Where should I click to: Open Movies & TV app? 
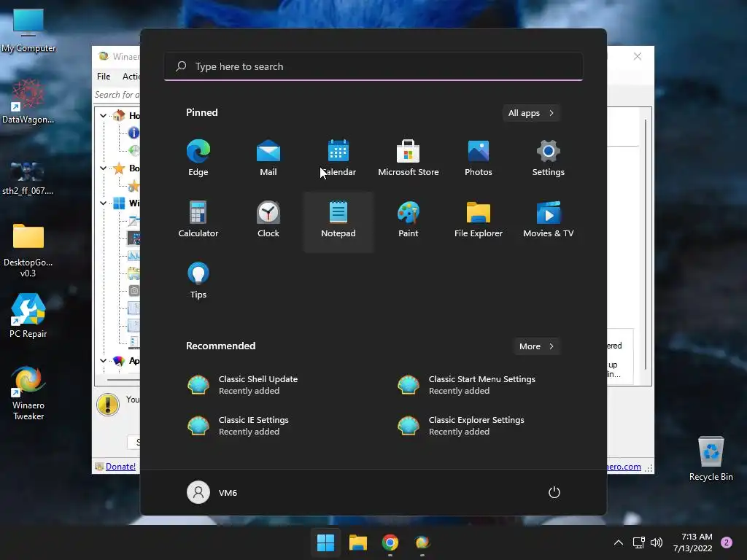pyautogui.click(x=549, y=219)
